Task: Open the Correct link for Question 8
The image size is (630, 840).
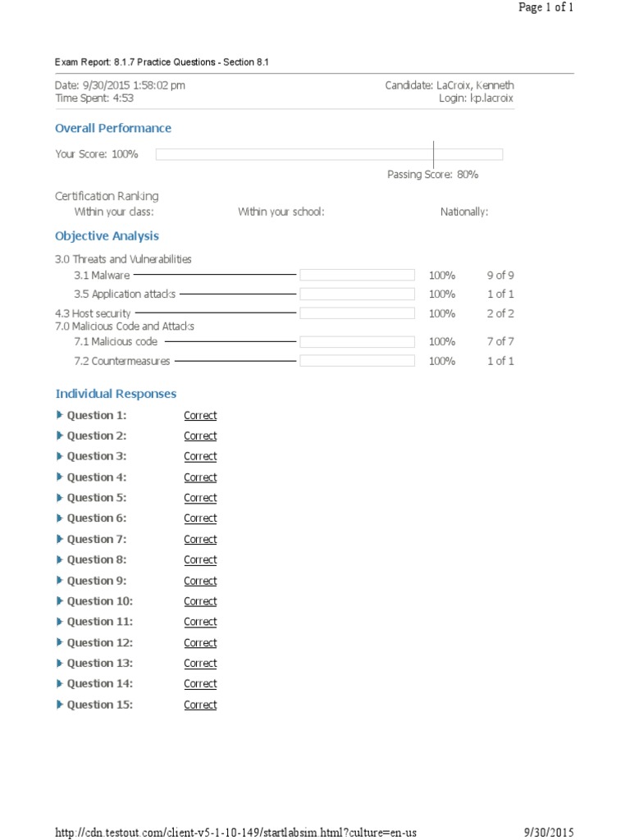Action: click(x=200, y=559)
